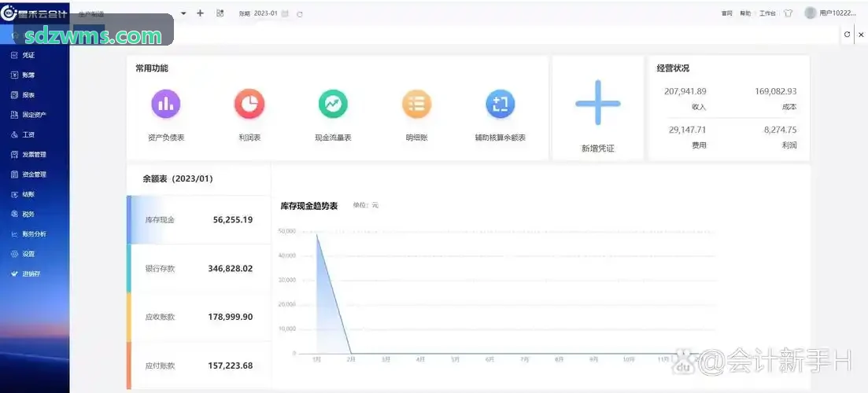This screenshot has width=868, height=393.
Task: Open 发票管理 in the sidebar
Action: click(x=35, y=155)
